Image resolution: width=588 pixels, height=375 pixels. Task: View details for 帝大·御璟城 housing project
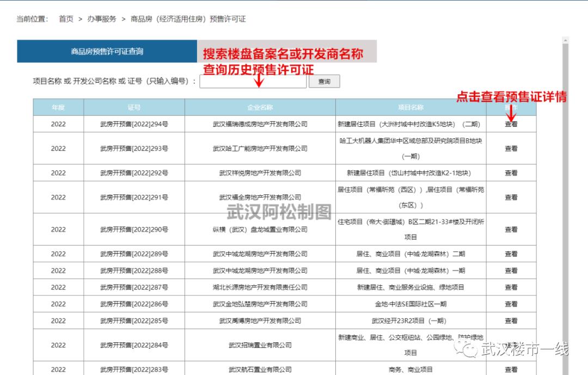(x=511, y=229)
